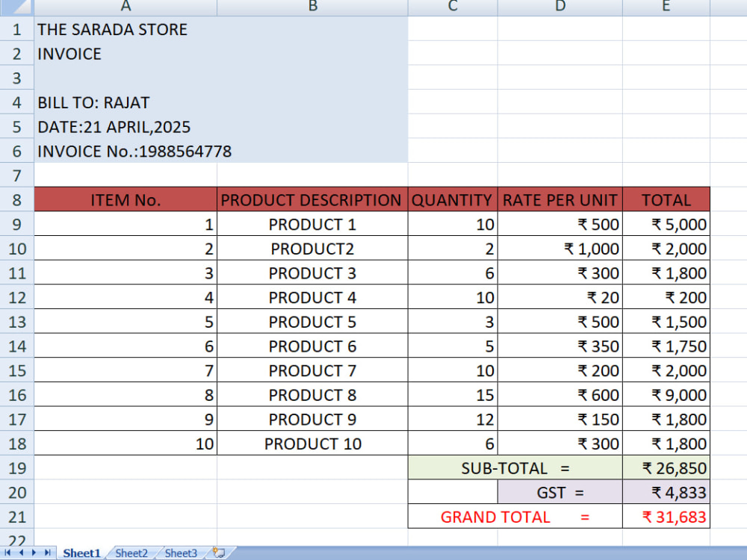The image size is (747, 560).
Task: Select quantity 15 for Product 8
Action: 453,395
